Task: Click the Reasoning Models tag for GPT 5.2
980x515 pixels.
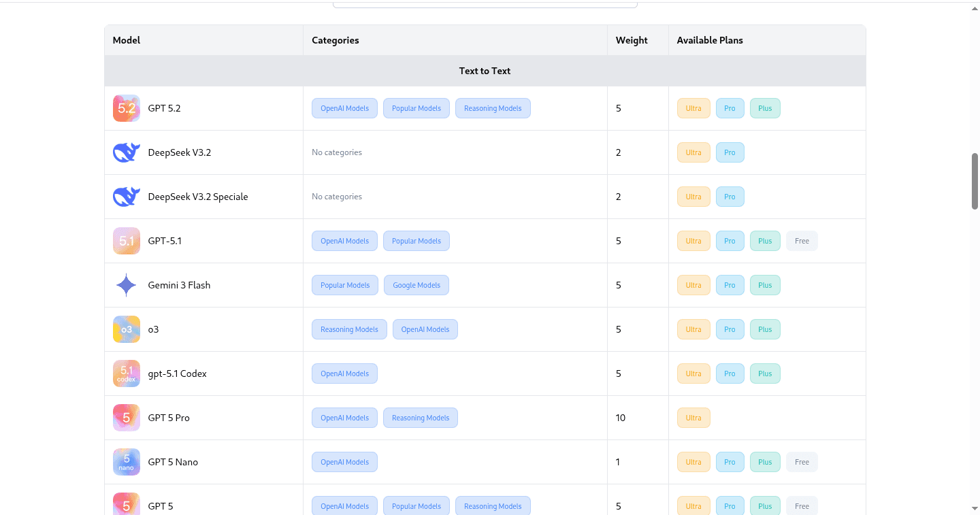Action: (x=493, y=108)
